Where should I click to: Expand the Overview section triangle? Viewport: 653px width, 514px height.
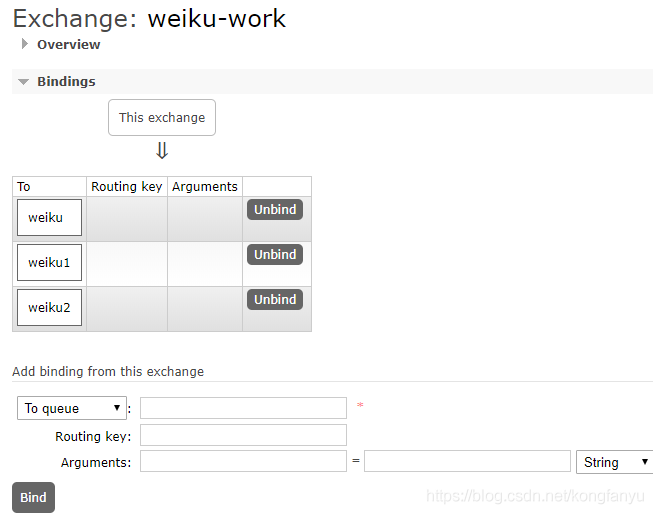click(25, 44)
